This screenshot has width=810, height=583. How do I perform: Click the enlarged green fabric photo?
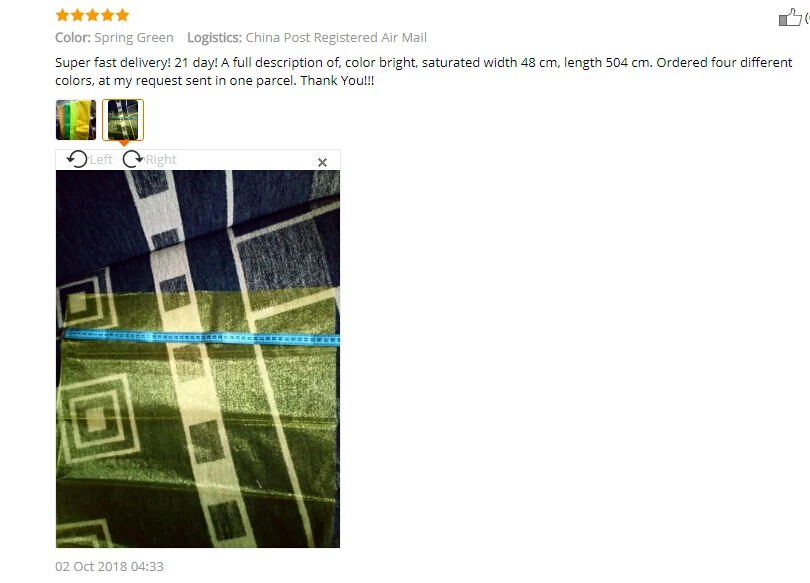pyautogui.click(x=198, y=359)
